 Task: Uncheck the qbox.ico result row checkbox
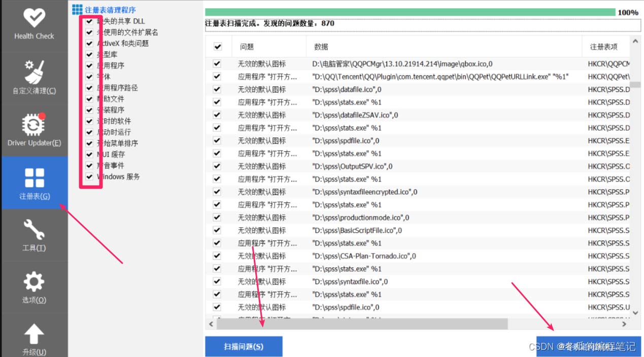click(x=217, y=64)
